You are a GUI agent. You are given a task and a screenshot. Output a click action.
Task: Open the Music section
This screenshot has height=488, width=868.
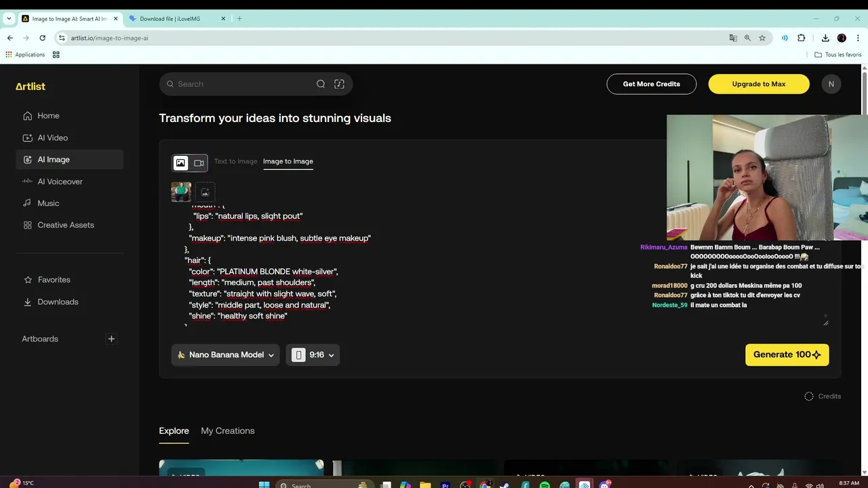(x=70, y=203)
